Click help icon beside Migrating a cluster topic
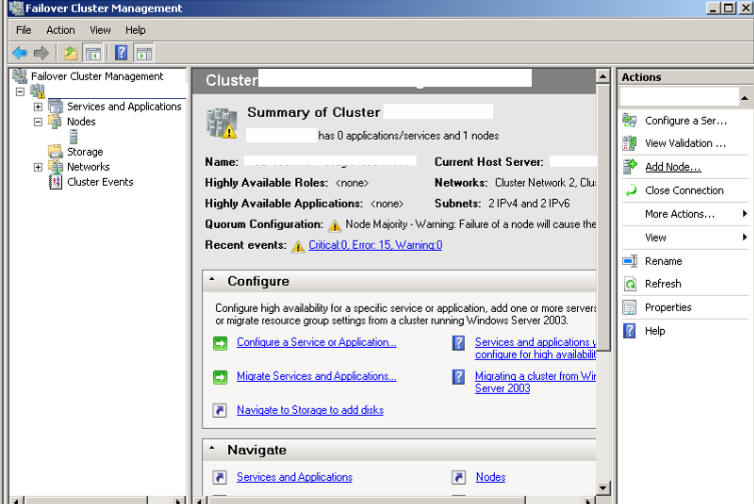Image resolution: width=754 pixels, height=504 pixels. point(459,377)
